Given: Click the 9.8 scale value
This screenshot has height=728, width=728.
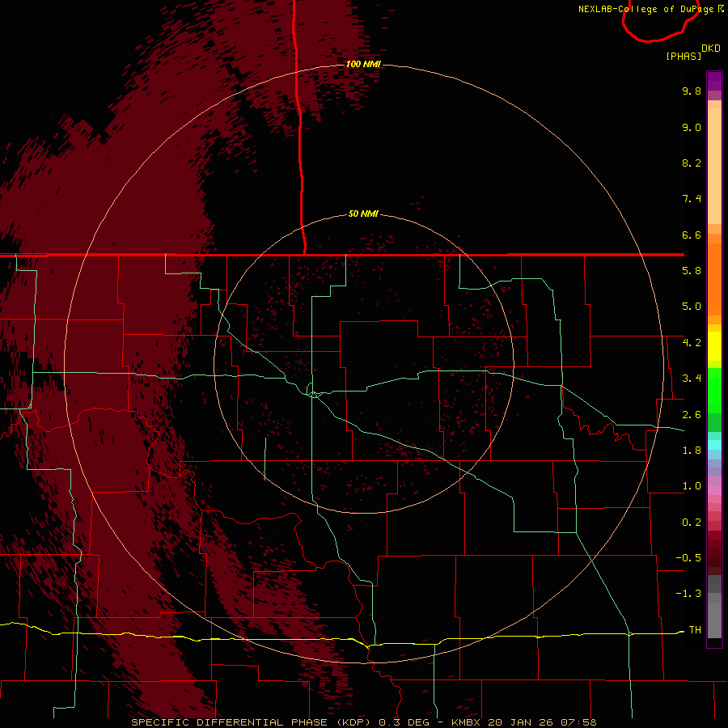Looking at the screenshot, I should click(692, 91).
